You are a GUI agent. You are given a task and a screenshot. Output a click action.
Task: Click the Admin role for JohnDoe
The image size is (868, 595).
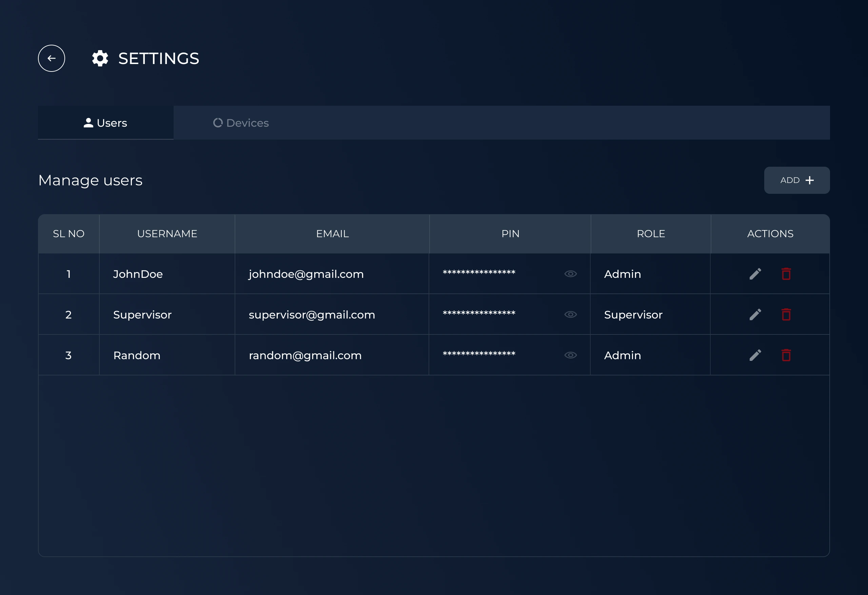[x=650, y=273]
